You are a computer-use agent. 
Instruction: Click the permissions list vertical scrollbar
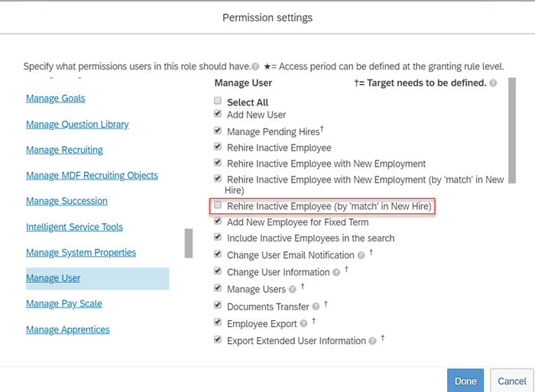coord(512,131)
